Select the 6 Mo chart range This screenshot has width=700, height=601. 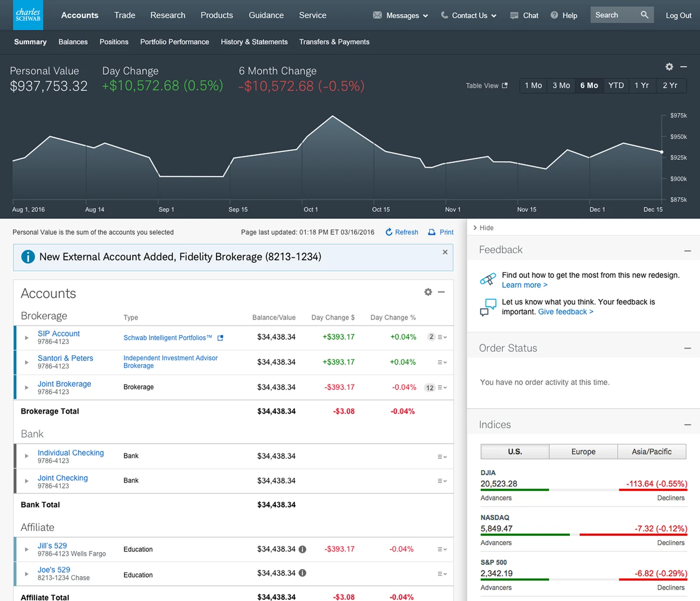tap(589, 86)
